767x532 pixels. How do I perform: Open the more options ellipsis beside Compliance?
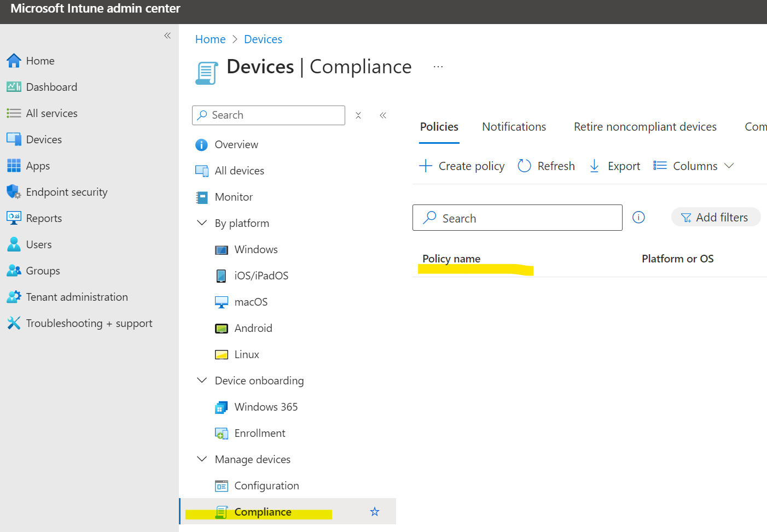(438, 67)
